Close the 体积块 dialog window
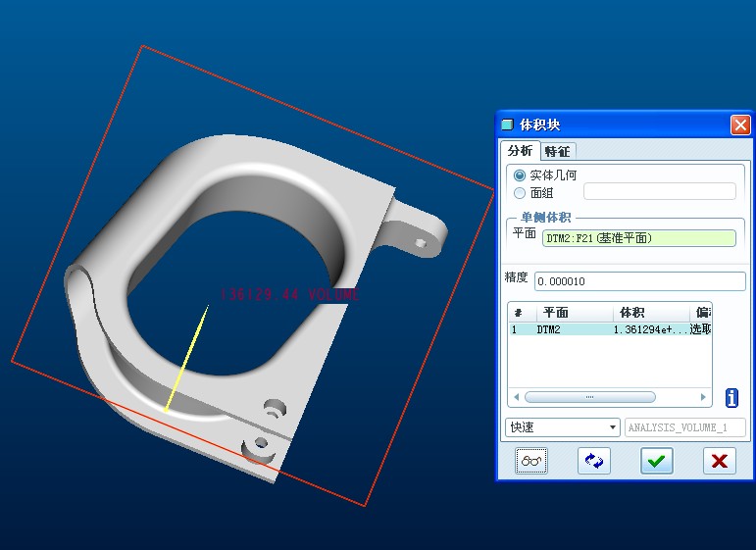 739,125
